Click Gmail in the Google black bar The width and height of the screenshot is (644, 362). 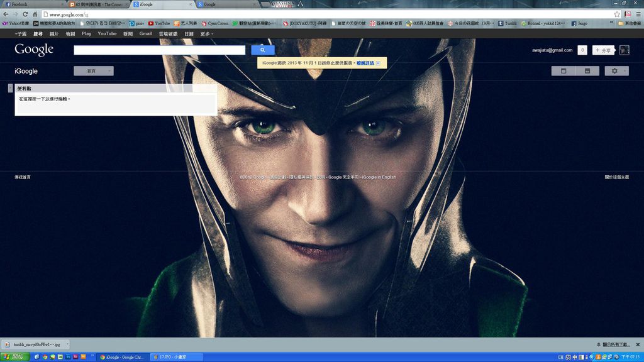coord(145,34)
